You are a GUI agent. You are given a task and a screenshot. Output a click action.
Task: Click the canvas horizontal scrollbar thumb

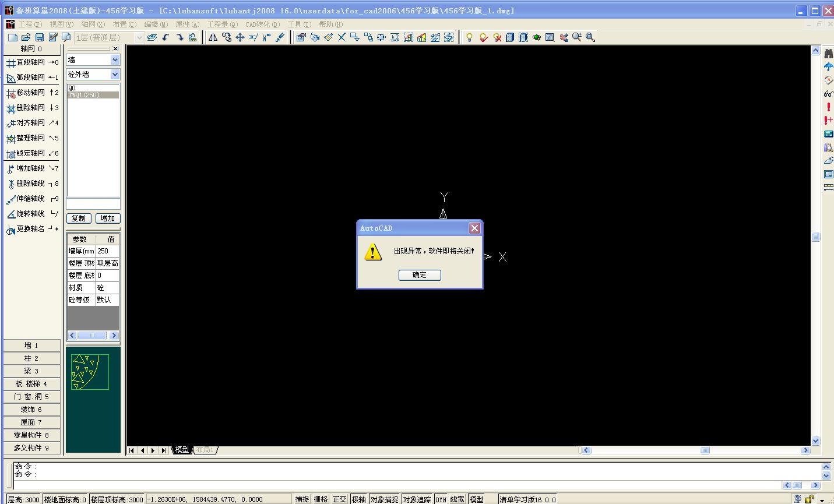tap(705, 450)
